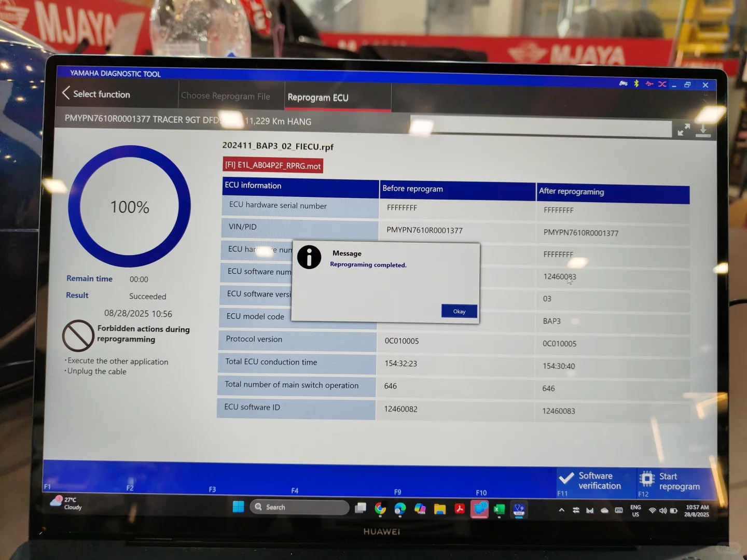Click the 202411_BAP3_02_FIECU.rpf file name
Image resolution: width=747 pixels, height=560 pixels.
[x=278, y=146]
